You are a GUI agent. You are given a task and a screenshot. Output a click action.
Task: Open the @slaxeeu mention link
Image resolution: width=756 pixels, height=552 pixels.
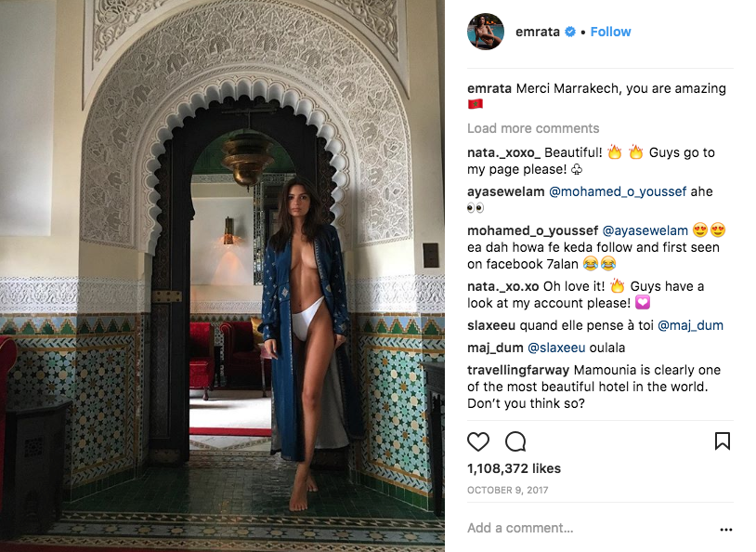pos(557,348)
